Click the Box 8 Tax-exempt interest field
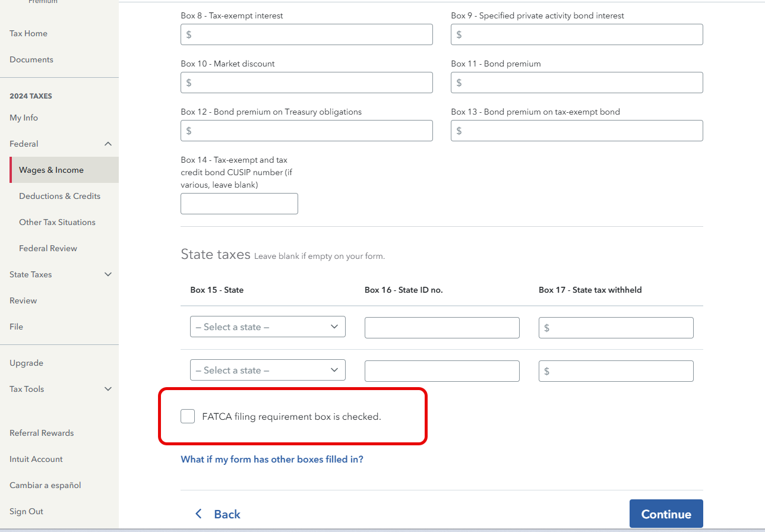The width and height of the screenshot is (765, 532). point(306,34)
